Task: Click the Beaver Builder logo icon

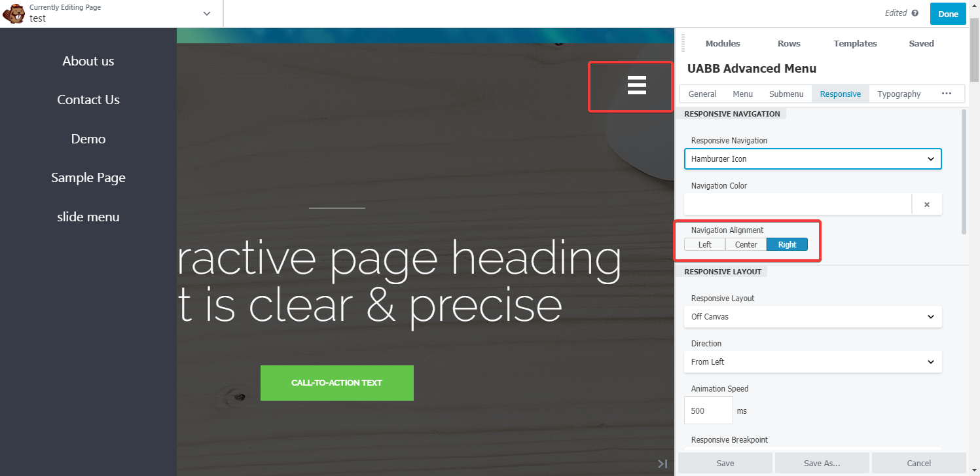Action: 14,13
